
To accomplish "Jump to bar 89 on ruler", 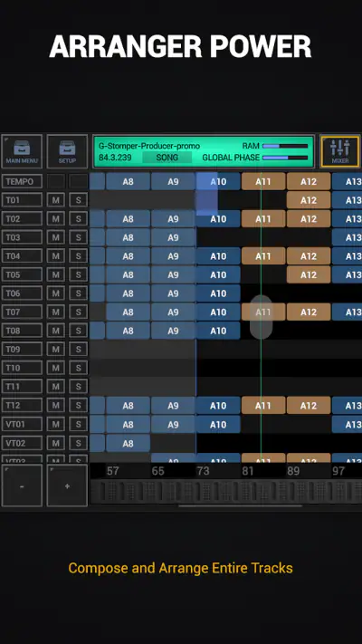I will 293,471.
